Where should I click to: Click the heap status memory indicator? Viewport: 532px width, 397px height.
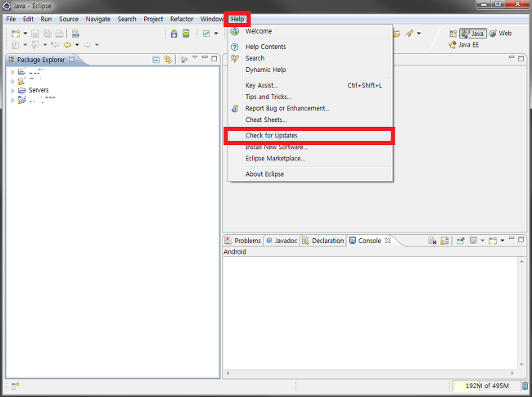click(x=486, y=386)
